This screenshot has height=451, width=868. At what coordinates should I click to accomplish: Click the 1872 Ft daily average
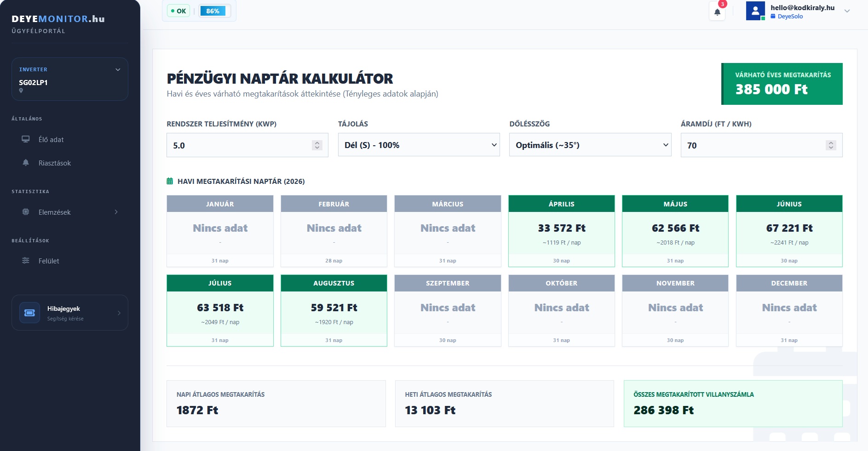[x=197, y=410]
